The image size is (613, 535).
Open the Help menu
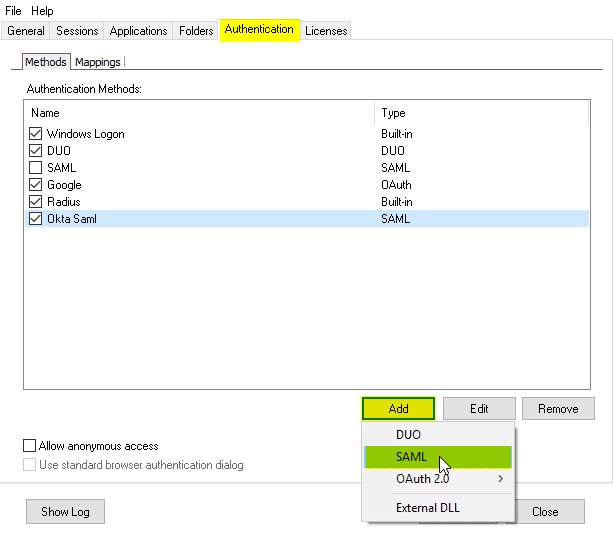(42, 11)
